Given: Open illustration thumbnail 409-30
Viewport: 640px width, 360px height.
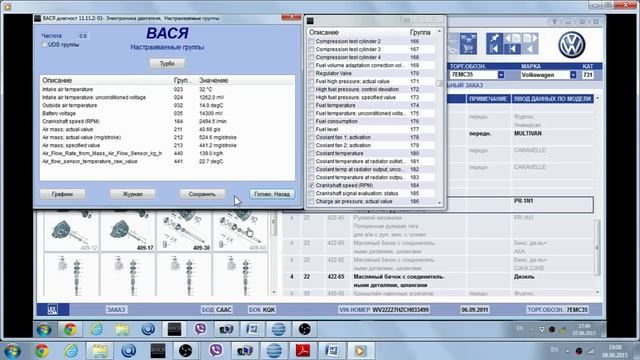Looking at the screenshot, I should click(x=184, y=231).
